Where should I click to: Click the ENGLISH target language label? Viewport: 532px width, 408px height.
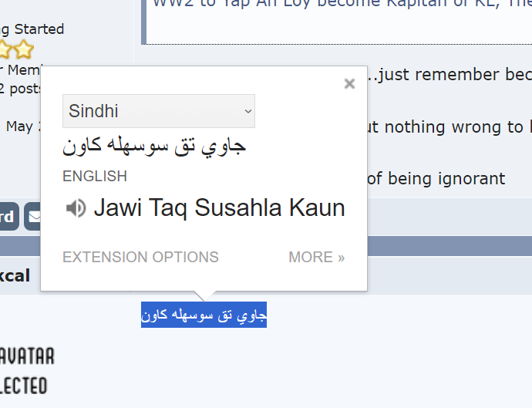coord(95,176)
